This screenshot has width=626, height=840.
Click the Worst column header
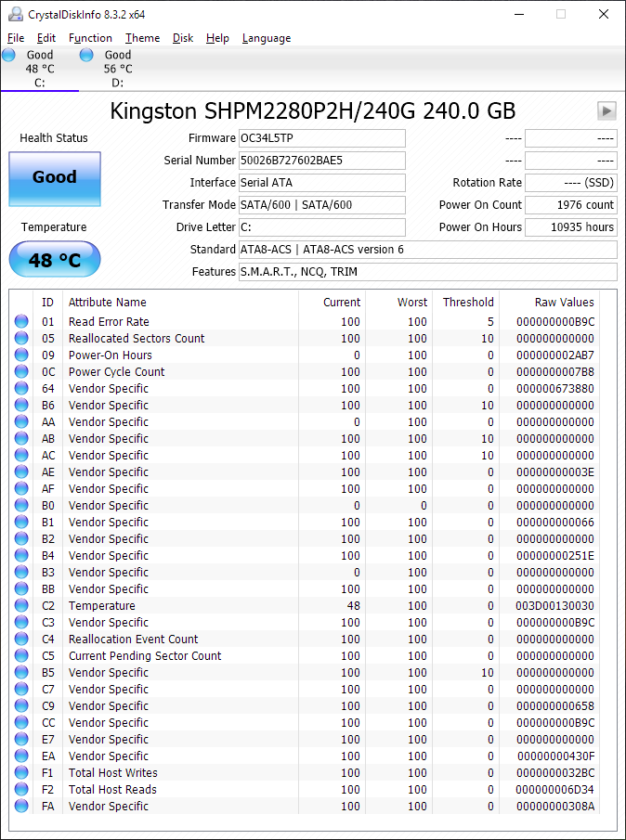point(398,303)
